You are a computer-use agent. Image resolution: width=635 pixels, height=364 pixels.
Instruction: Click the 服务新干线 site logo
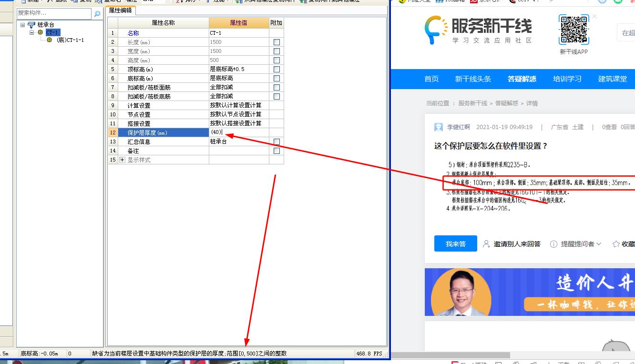click(478, 30)
